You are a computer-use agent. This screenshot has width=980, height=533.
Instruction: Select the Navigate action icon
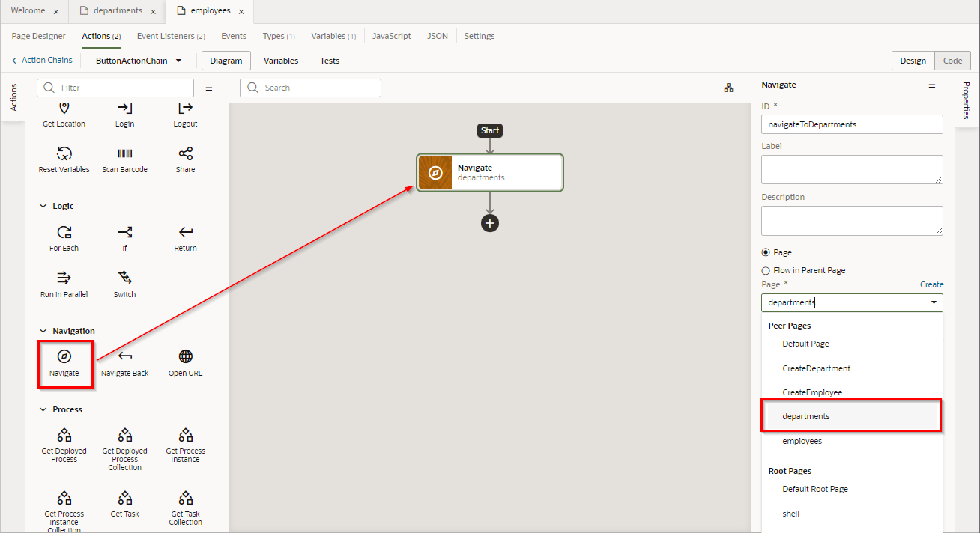(64, 357)
